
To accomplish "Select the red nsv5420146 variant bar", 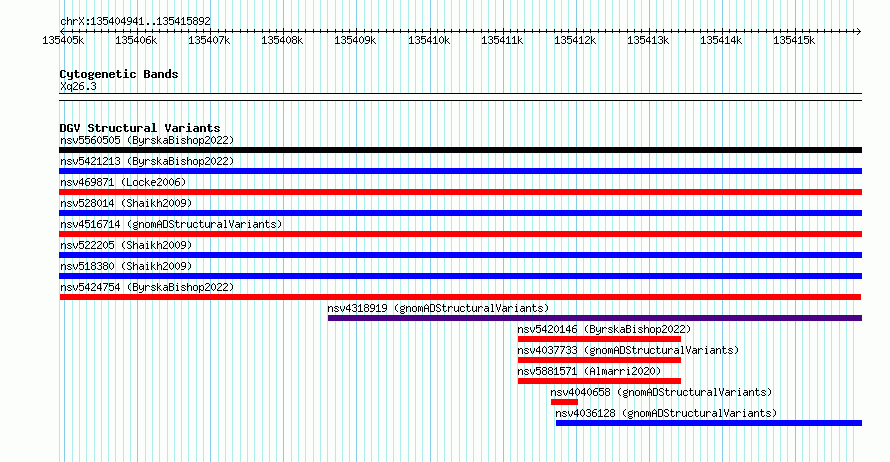I will [x=599, y=339].
